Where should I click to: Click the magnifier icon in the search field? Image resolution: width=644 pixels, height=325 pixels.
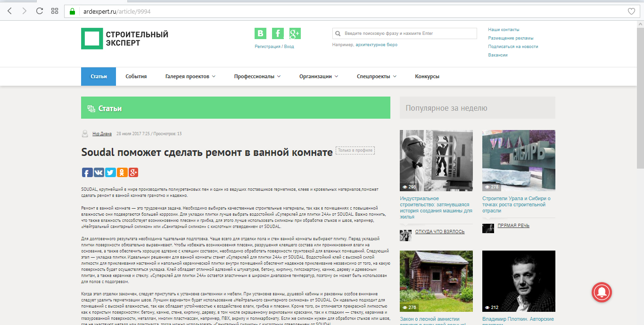339,33
